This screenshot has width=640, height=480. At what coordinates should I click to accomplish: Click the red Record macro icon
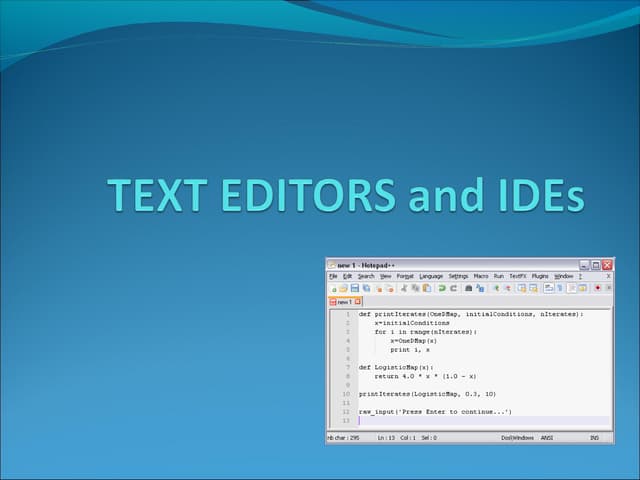click(x=597, y=288)
